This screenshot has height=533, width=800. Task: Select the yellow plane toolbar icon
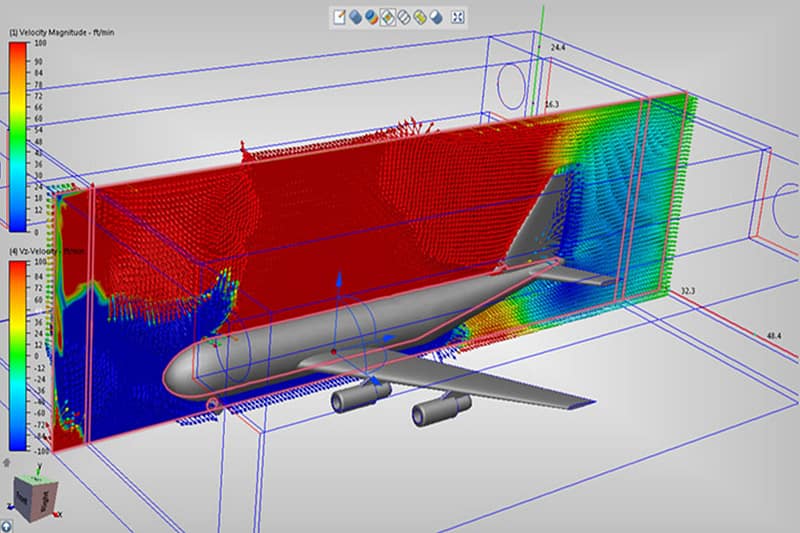pos(420,17)
